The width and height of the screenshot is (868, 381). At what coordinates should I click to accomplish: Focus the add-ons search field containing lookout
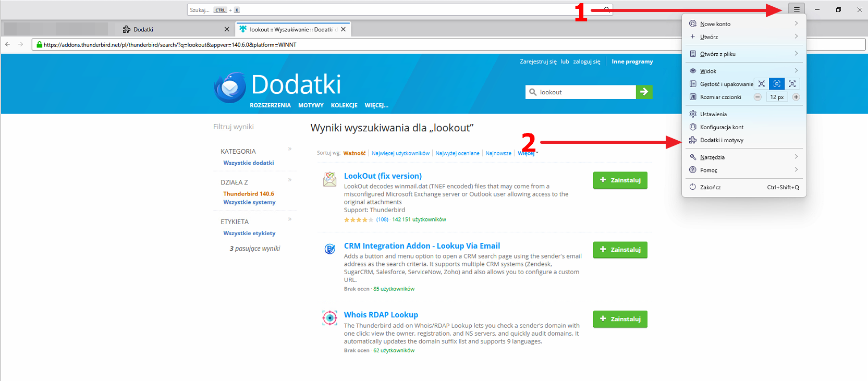pos(581,92)
